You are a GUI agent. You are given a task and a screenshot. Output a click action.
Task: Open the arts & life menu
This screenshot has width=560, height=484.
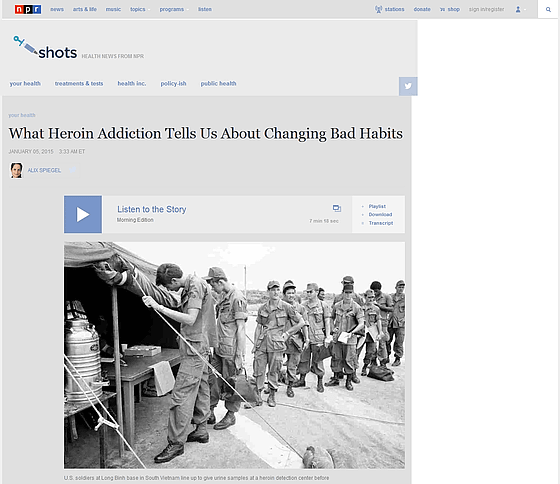(85, 9)
